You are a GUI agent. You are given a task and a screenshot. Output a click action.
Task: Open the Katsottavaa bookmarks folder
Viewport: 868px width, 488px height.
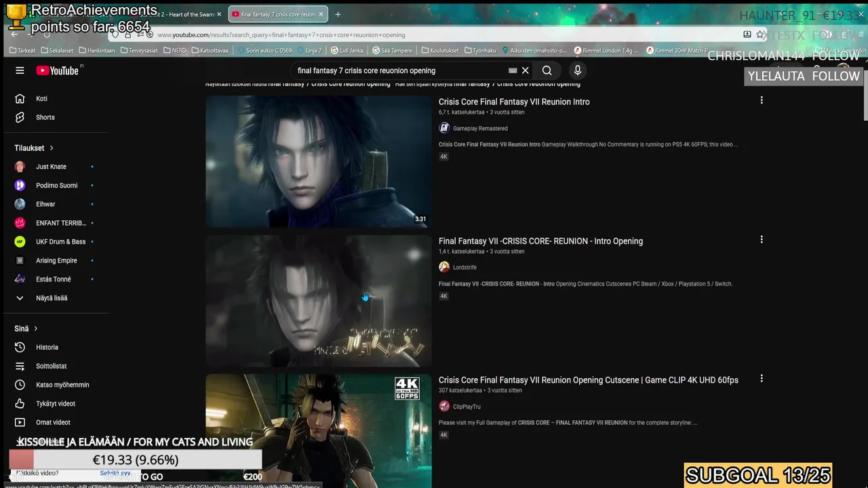(x=210, y=50)
